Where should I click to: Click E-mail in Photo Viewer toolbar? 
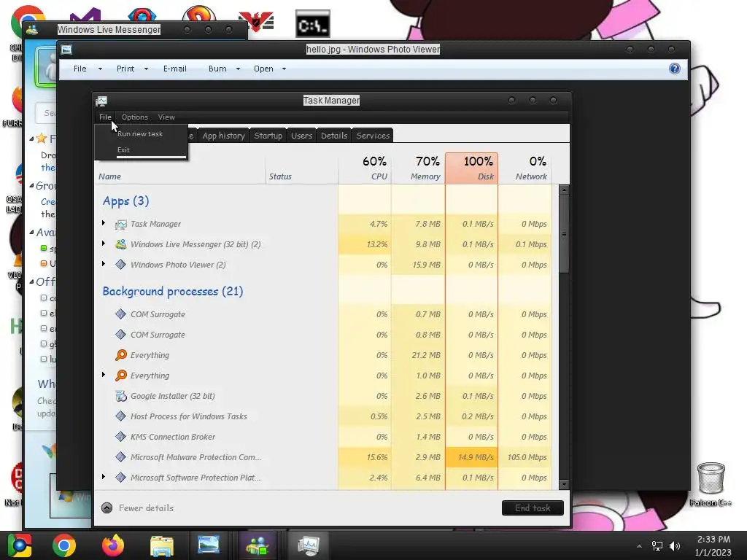175,69
